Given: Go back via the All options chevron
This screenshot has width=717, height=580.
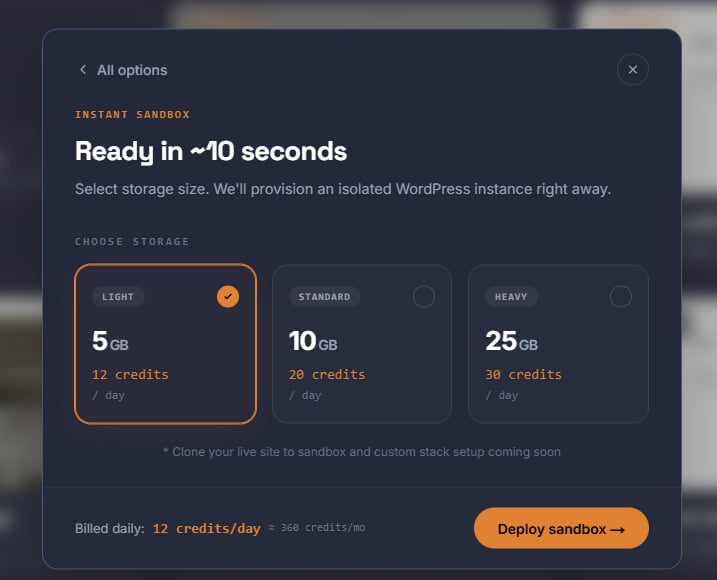Looking at the screenshot, I should pos(83,70).
